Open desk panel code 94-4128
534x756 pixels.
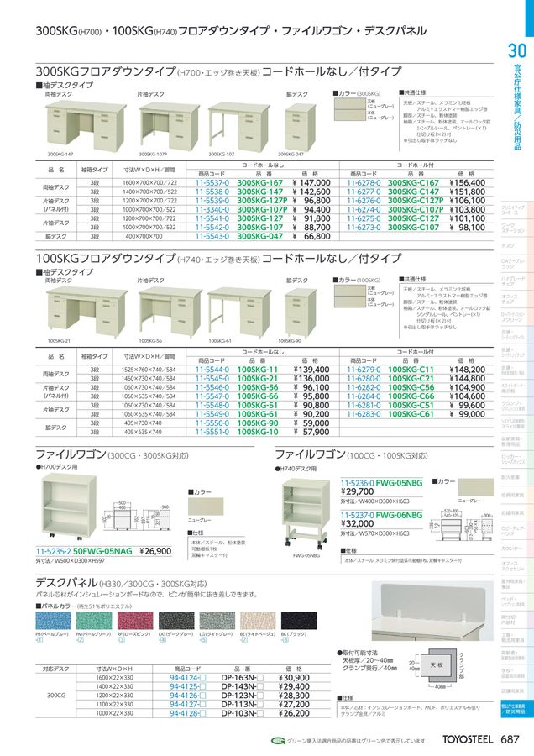(x=187, y=713)
